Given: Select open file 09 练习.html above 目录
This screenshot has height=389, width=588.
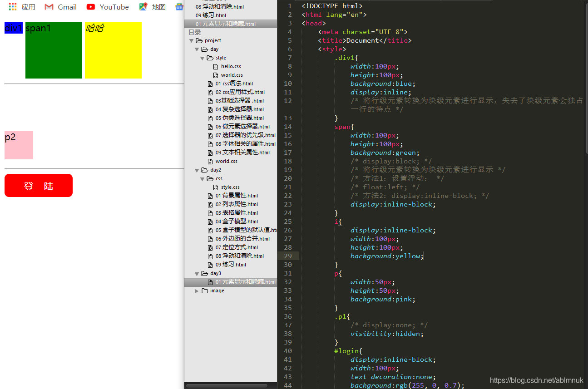Looking at the screenshot, I should (211, 15).
